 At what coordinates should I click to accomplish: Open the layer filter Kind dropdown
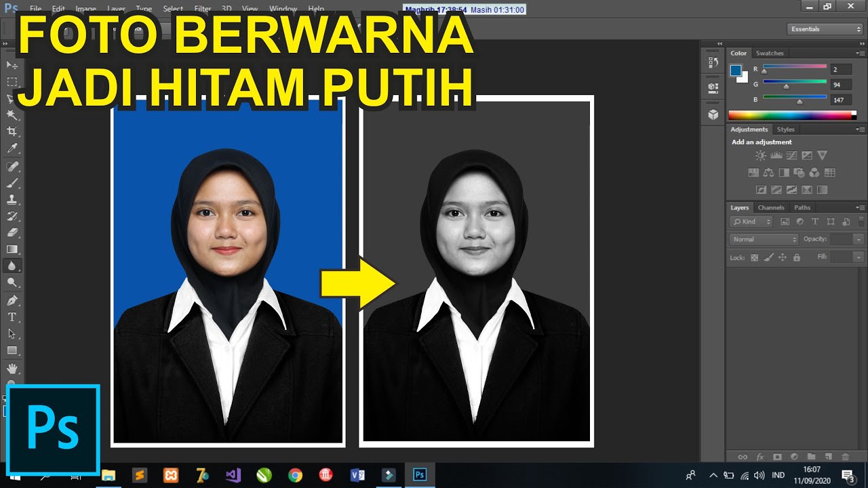pos(751,222)
